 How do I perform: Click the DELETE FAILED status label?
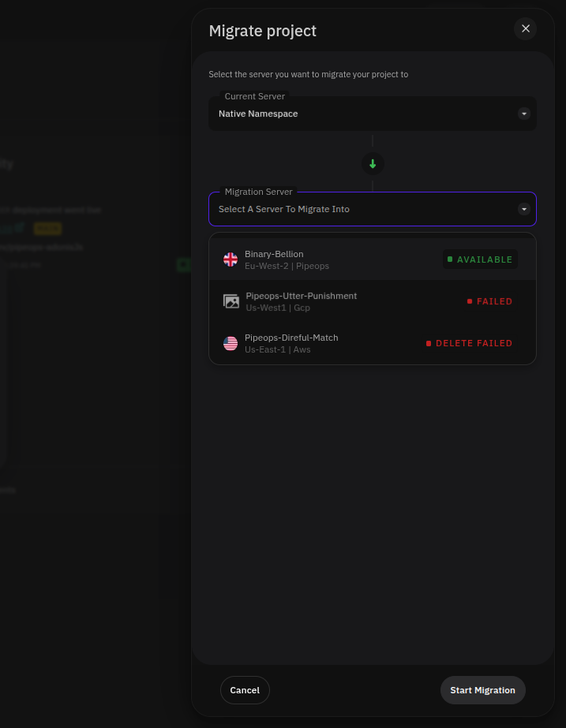pyautogui.click(x=470, y=343)
